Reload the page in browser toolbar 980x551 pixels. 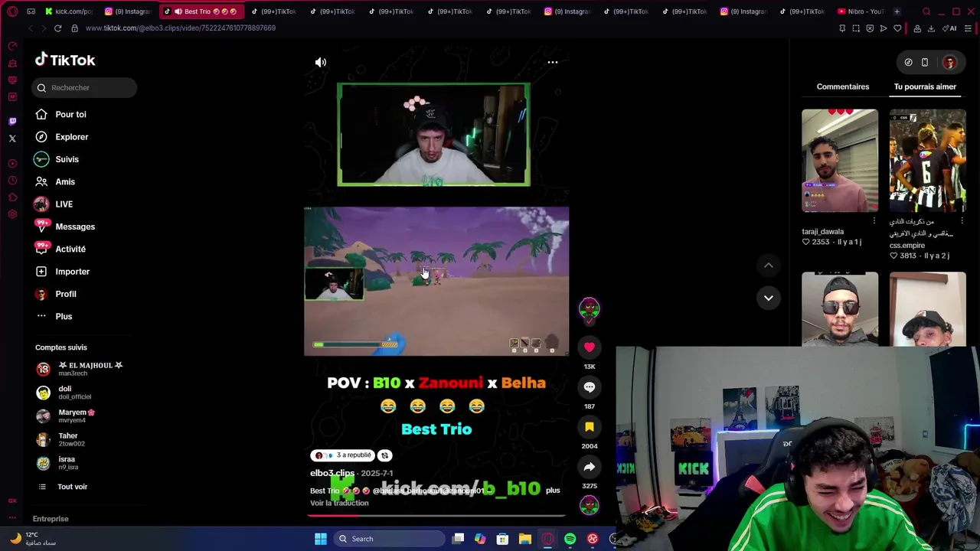57,28
